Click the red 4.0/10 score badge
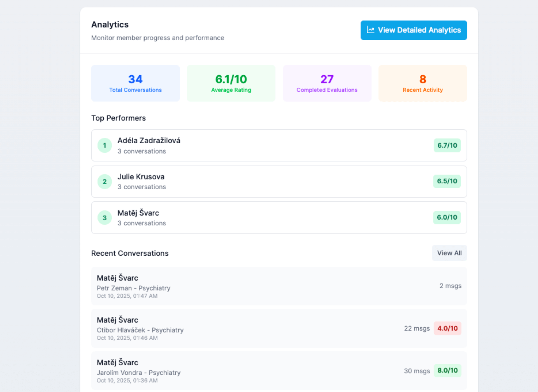This screenshot has width=538, height=392. 447,328
